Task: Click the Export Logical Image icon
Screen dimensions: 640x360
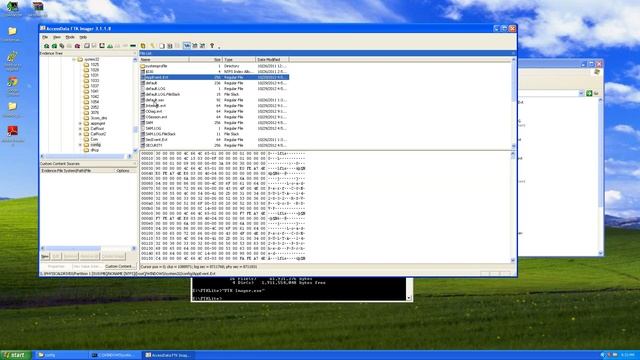Action: (102, 46)
